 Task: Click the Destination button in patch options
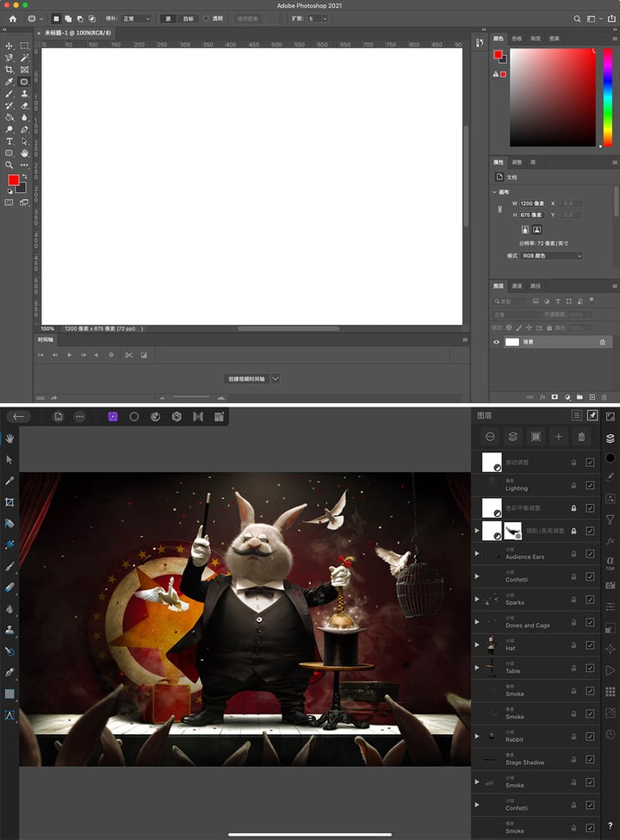click(188, 19)
